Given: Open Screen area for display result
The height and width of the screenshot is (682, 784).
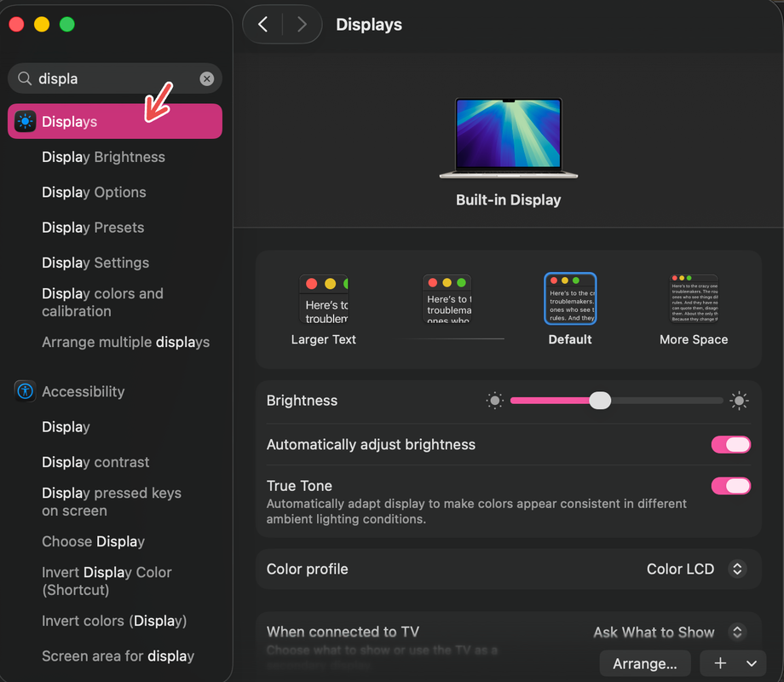Looking at the screenshot, I should (118, 656).
